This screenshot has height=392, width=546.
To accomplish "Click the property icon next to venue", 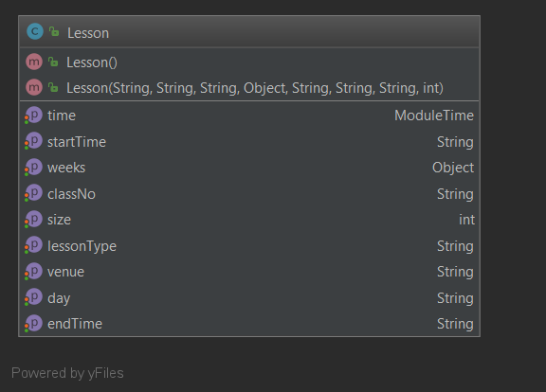I will pyautogui.click(x=33, y=272).
